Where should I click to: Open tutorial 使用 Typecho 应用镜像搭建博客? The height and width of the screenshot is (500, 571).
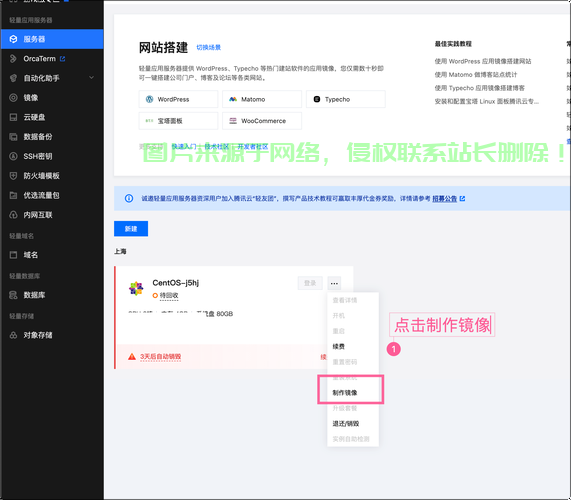480,88
